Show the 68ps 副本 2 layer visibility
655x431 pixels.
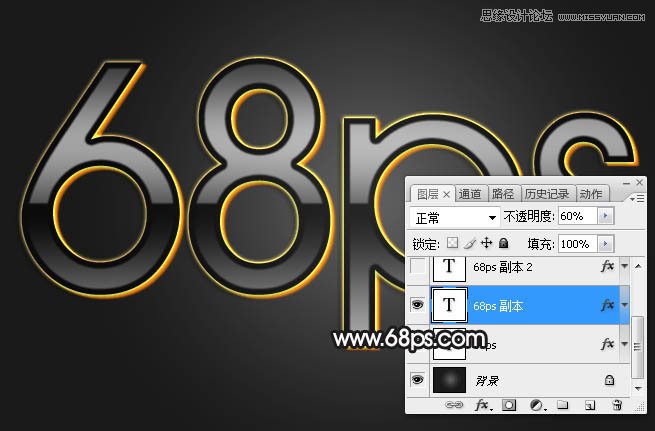point(418,266)
